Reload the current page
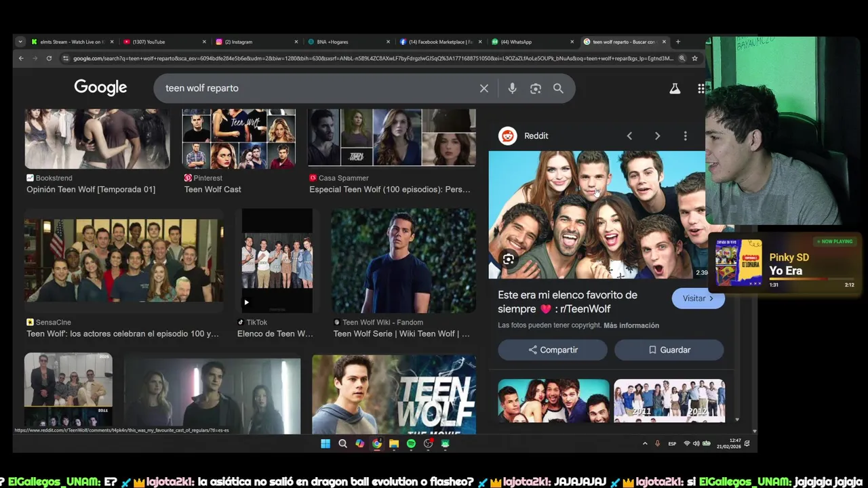This screenshot has height=488, width=868. 49,58
